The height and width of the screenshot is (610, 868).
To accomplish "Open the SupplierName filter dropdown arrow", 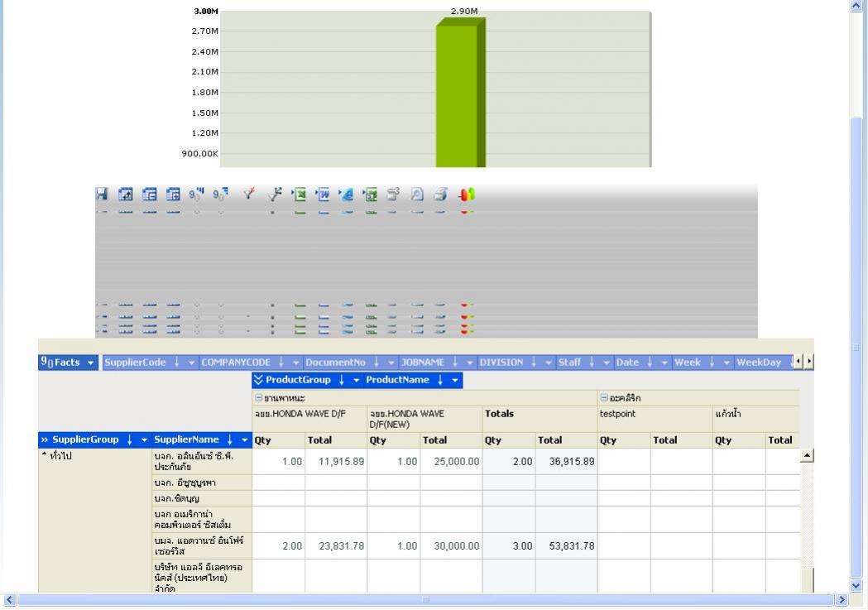I will (244, 440).
